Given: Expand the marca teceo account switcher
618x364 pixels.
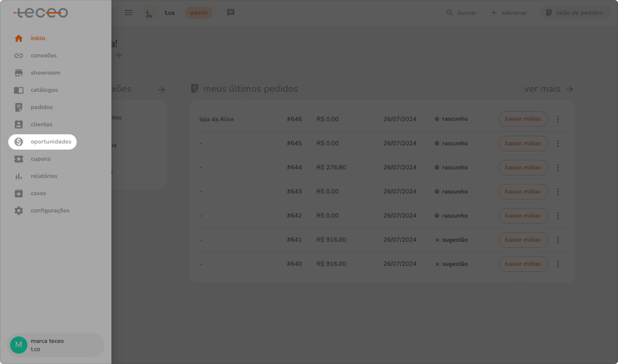Looking at the screenshot, I should coord(55,345).
